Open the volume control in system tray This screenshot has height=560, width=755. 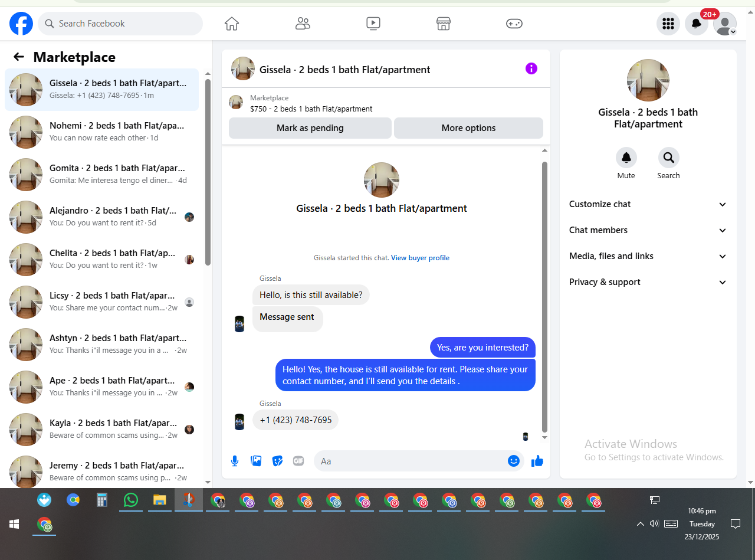coord(654,523)
